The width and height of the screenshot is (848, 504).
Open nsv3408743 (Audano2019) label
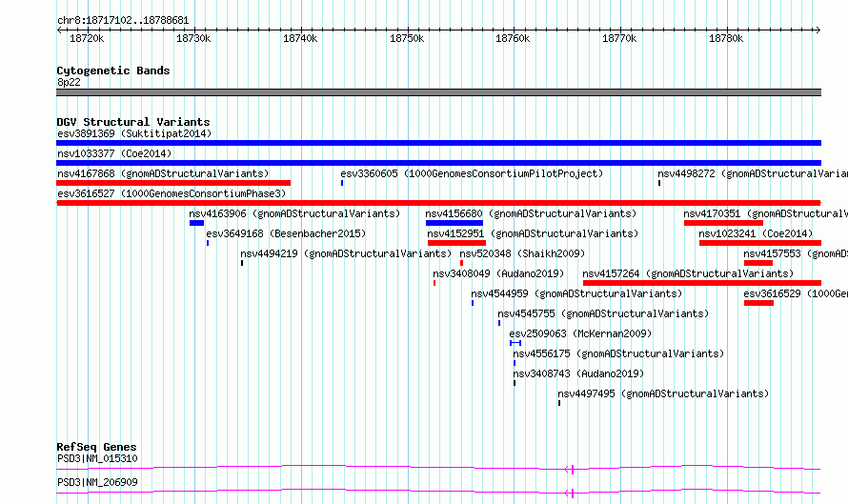point(578,373)
